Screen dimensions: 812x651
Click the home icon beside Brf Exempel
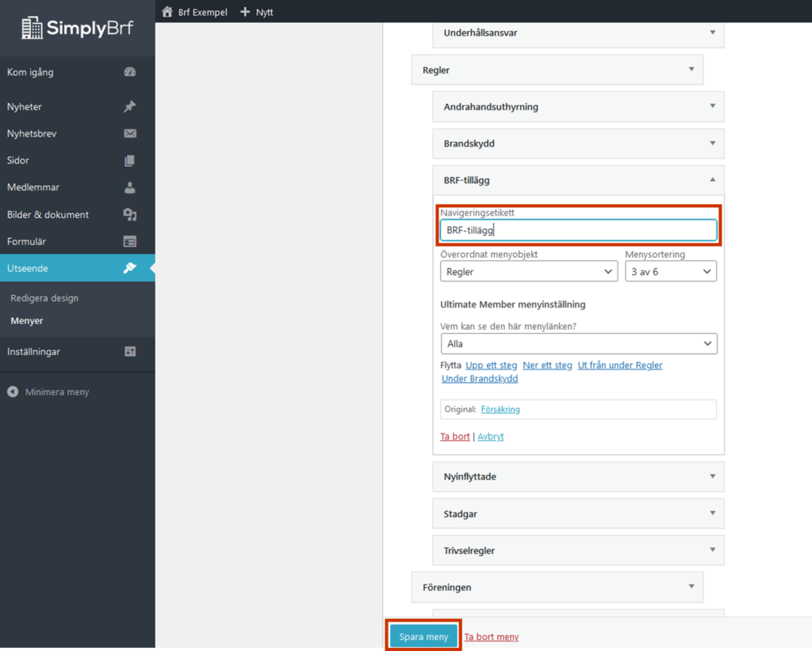[167, 12]
